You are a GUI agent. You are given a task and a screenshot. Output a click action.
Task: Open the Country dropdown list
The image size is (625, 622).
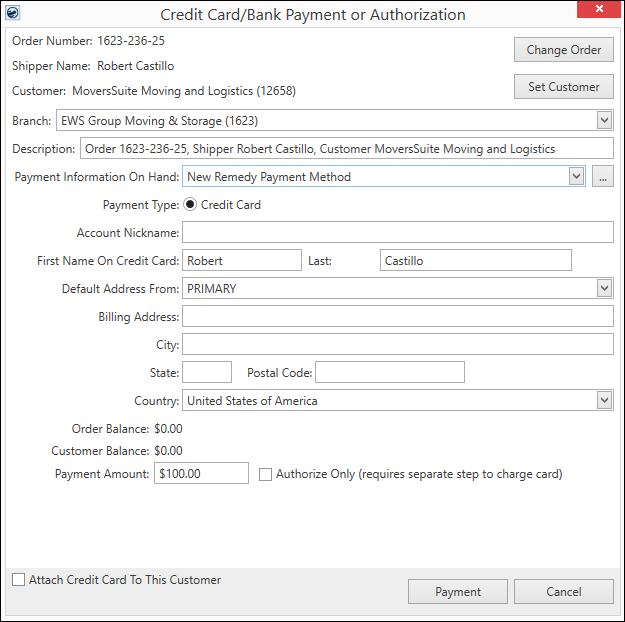tap(603, 401)
